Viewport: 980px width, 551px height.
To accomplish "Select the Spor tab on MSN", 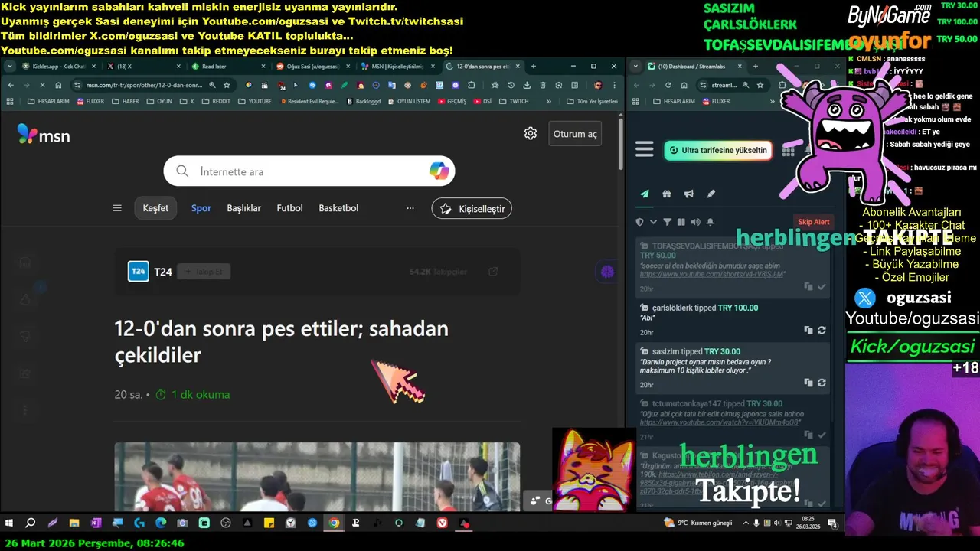I will click(x=201, y=208).
